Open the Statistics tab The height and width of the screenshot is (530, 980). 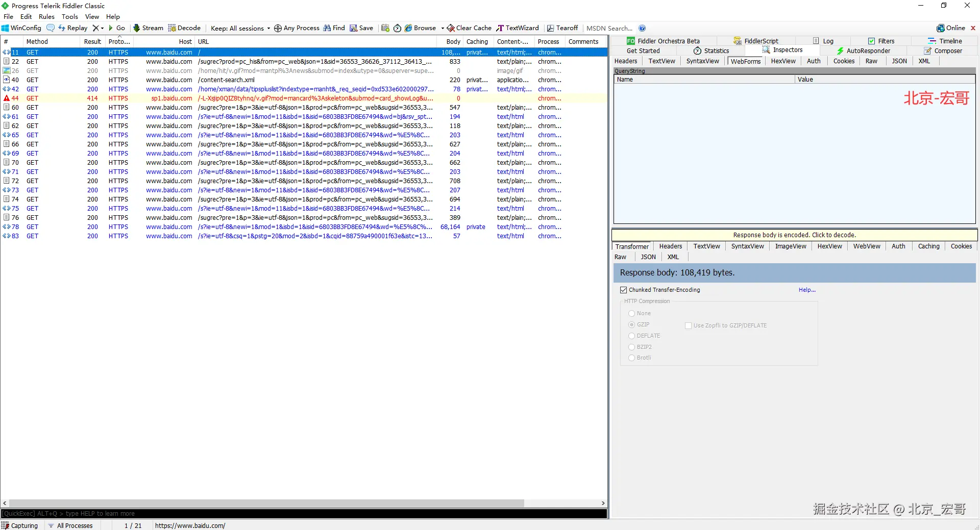[711, 51]
